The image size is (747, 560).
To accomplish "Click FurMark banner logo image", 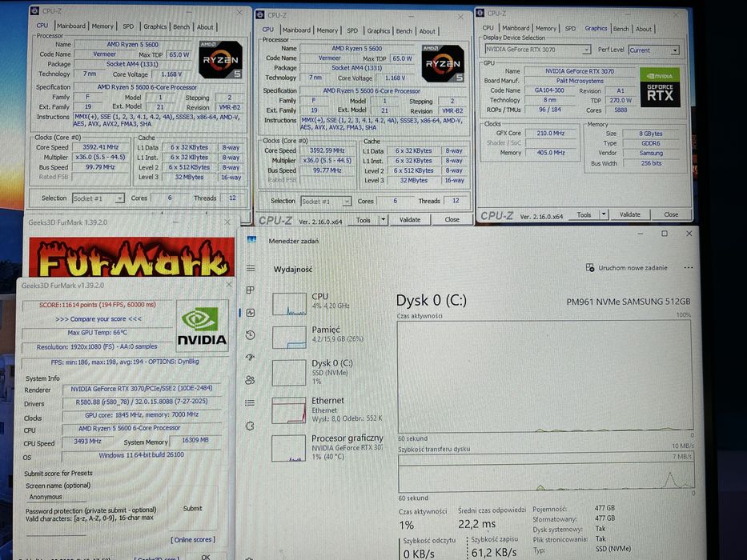I will click(x=131, y=257).
